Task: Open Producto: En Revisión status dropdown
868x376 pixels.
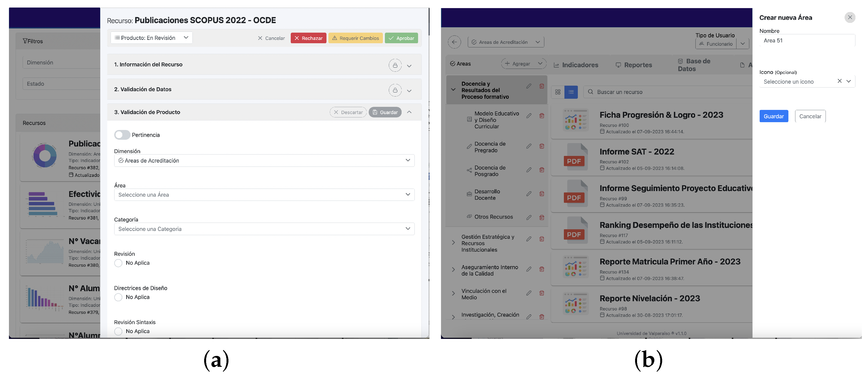Action: point(151,38)
